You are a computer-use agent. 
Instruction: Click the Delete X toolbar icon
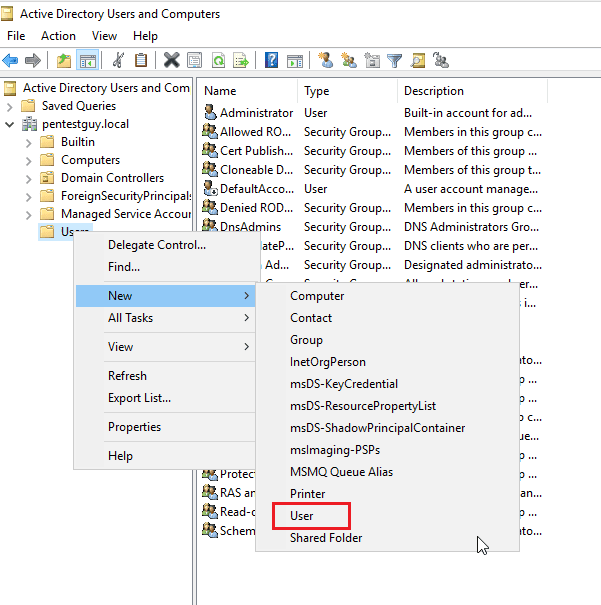[x=172, y=61]
